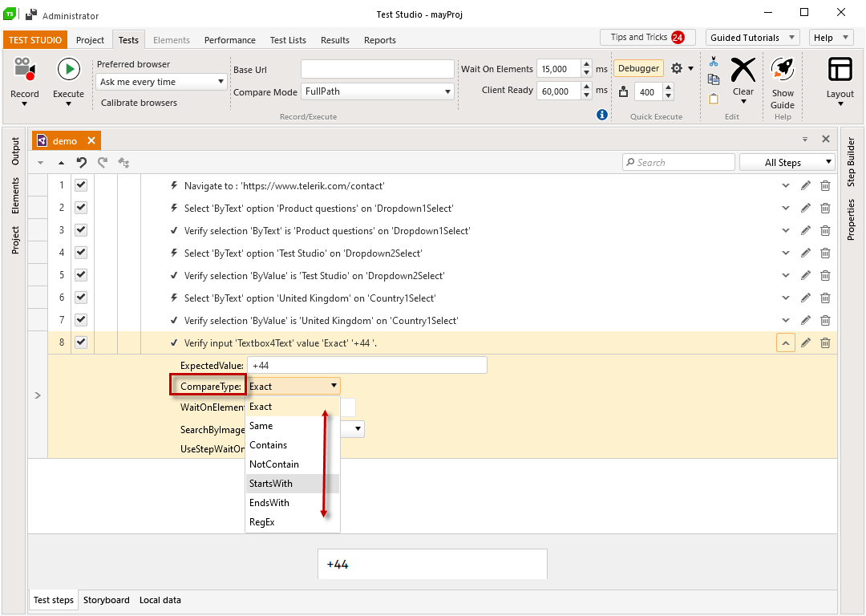Uncheck step 5 checkbox
Image resolution: width=866 pixels, height=616 pixels.
tap(81, 274)
